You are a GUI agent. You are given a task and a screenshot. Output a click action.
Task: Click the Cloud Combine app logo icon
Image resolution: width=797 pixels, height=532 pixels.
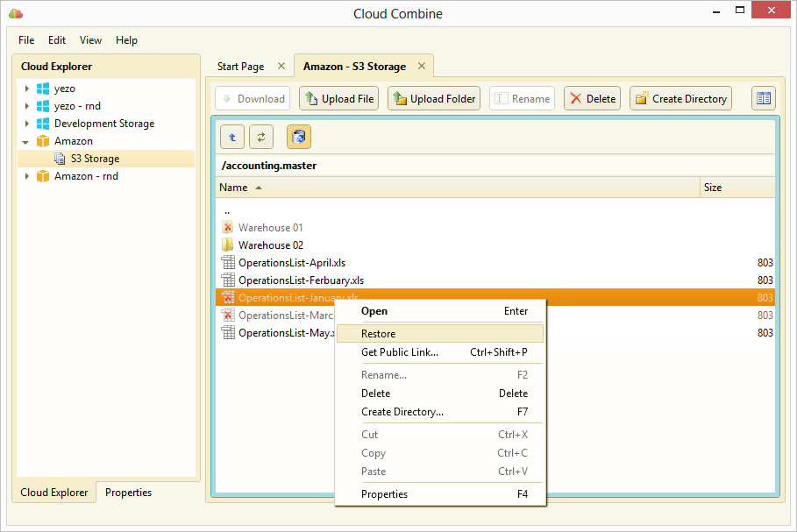pos(16,14)
